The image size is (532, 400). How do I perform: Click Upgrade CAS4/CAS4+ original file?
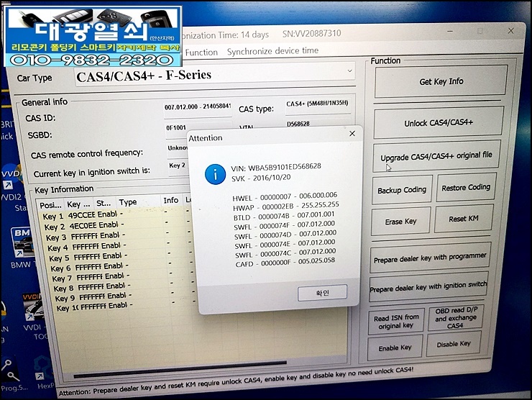pyautogui.click(x=436, y=157)
